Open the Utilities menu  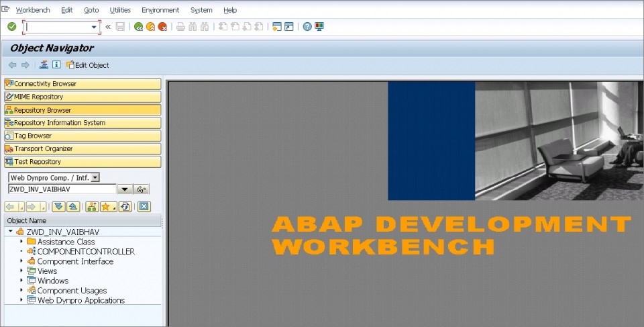(120, 10)
